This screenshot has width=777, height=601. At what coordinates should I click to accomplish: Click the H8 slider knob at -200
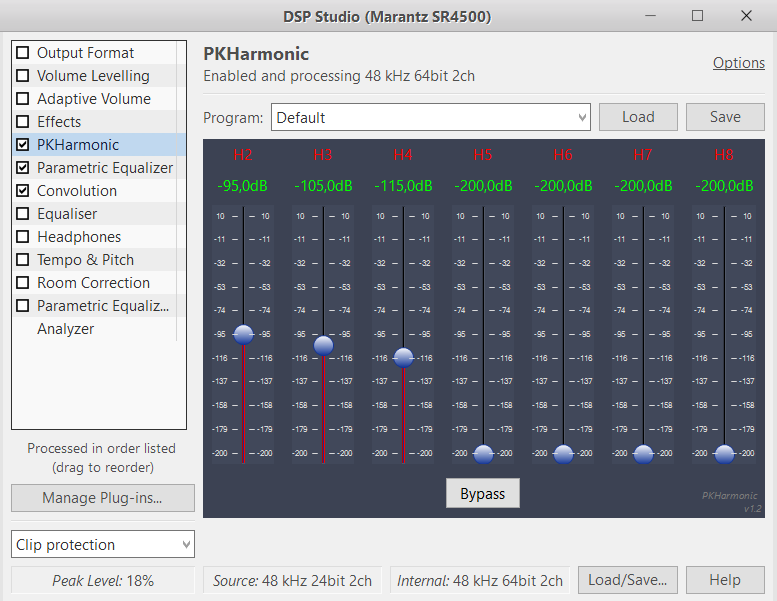724,454
